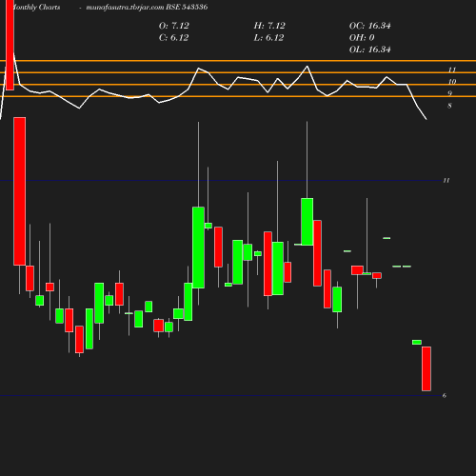This screenshot has width=476, height=476.
Task: Click the 'OC: 16.34' value
Action: (370, 26)
